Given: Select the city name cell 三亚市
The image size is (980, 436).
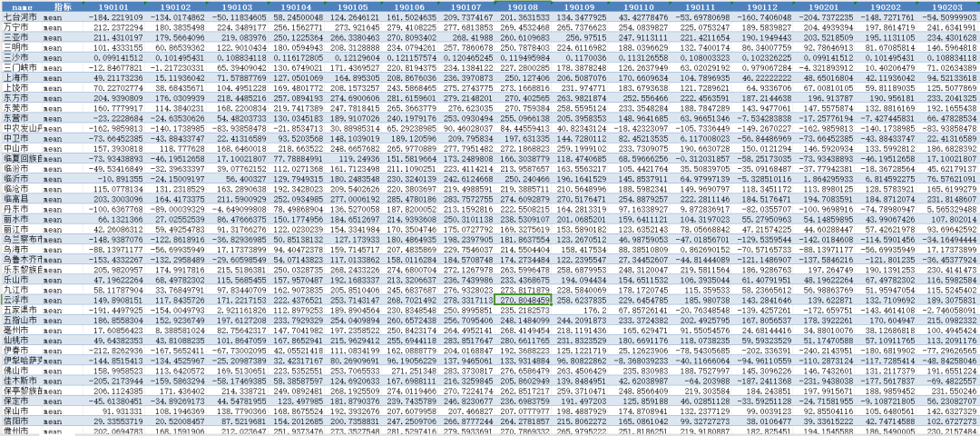Looking at the screenshot, I should point(22,37).
